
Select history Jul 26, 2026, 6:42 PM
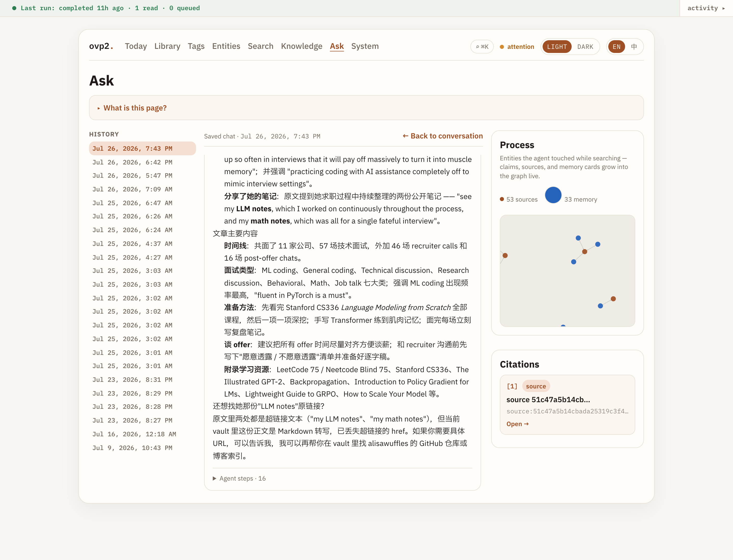coord(142,162)
